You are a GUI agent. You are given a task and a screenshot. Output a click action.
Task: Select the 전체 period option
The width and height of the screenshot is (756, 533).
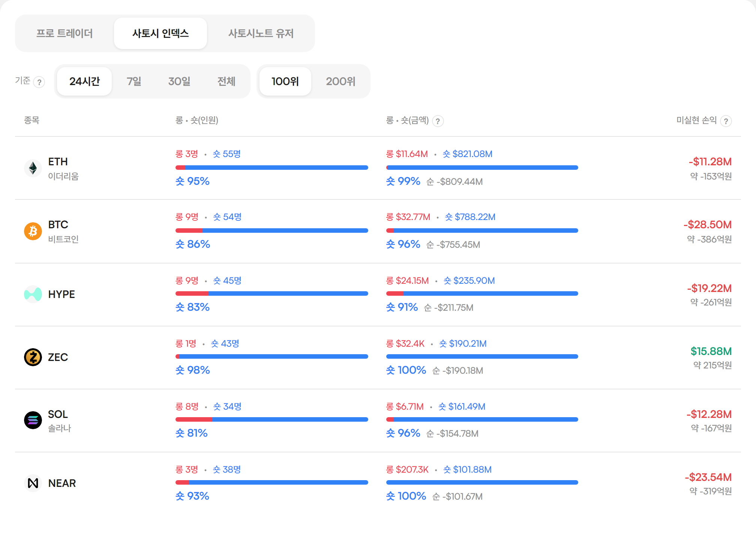(x=226, y=81)
